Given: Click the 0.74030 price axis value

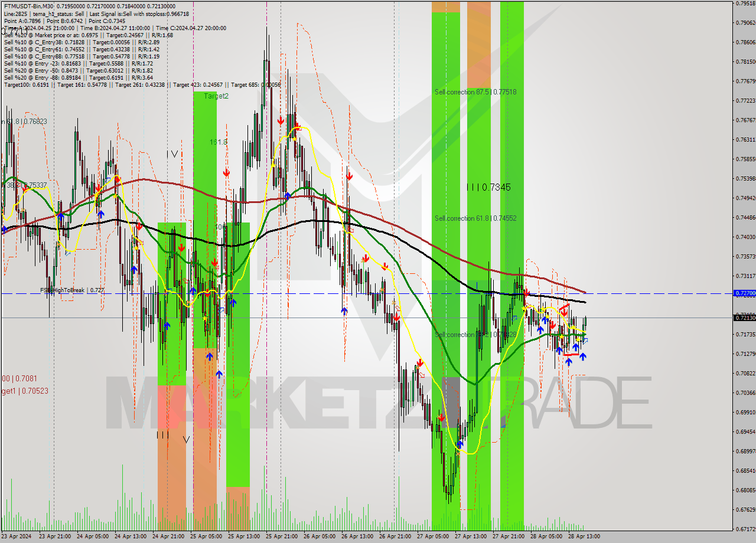Looking at the screenshot, I should (x=746, y=237).
